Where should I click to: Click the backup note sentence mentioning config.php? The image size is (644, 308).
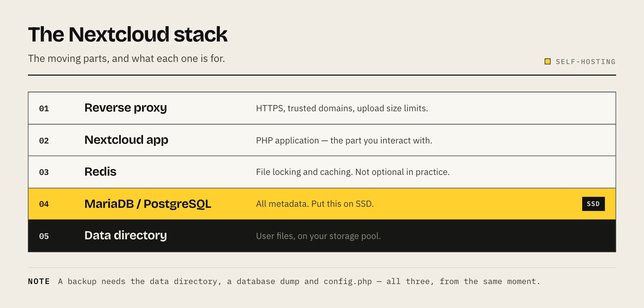click(x=299, y=282)
